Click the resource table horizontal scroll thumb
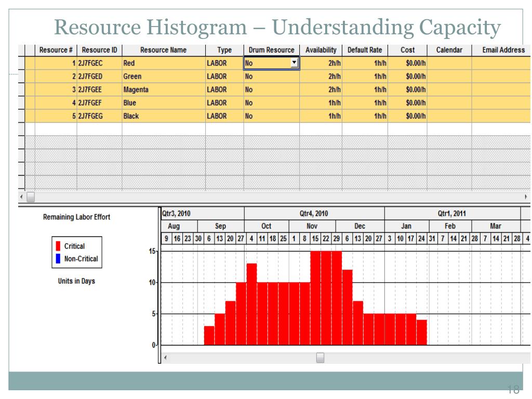 pyautogui.click(x=31, y=197)
